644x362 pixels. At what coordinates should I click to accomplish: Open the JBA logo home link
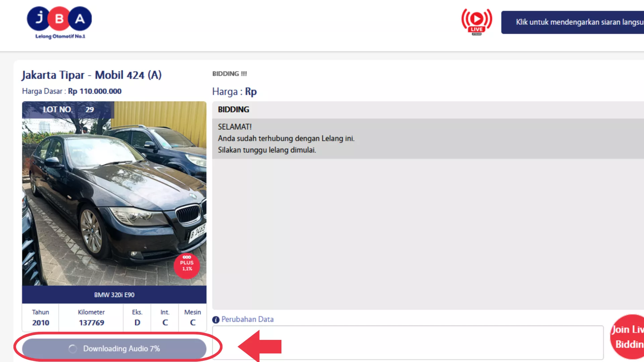(x=59, y=22)
